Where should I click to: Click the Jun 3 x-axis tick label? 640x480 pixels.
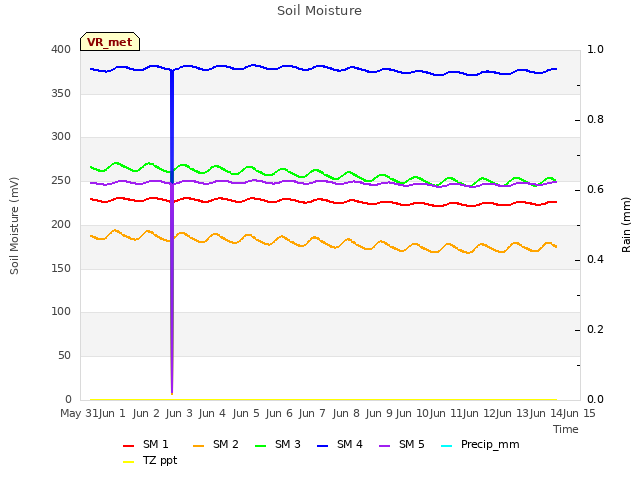click(179, 413)
